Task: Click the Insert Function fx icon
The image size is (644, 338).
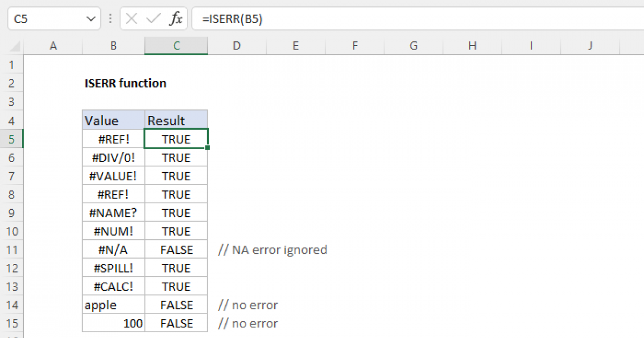Action: [x=177, y=18]
